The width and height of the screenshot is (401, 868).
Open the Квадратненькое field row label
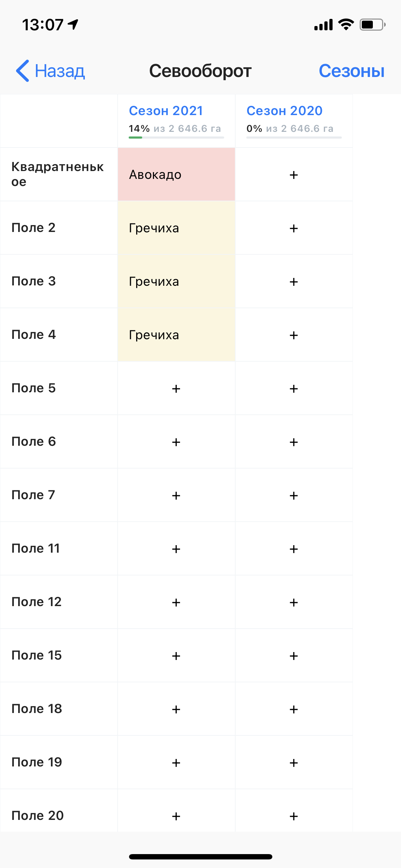point(59,175)
